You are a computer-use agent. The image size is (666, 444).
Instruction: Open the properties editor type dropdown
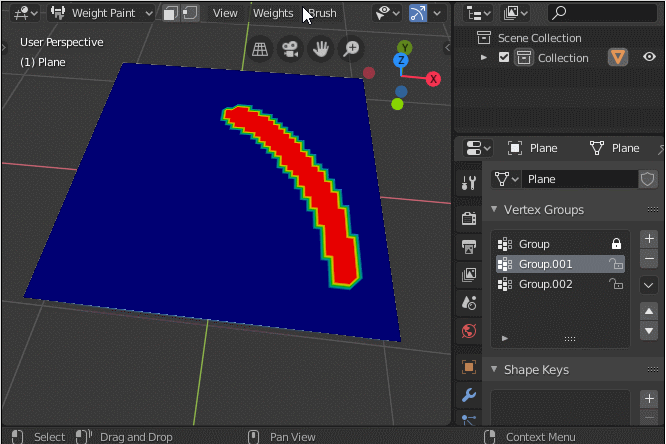pos(477,148)
